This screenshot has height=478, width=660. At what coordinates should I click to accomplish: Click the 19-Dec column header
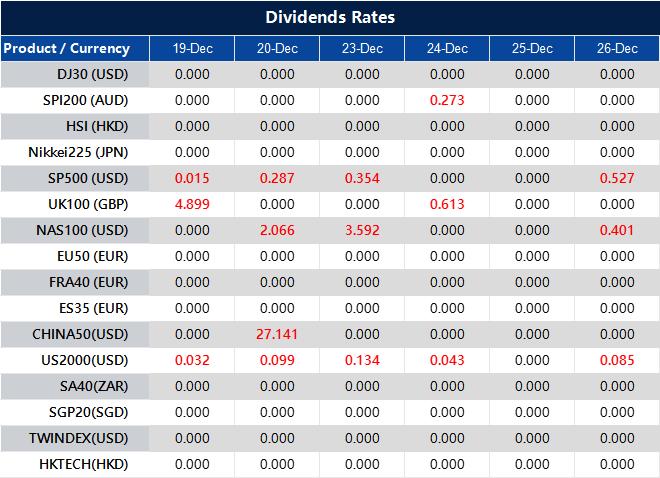pyautogui.click(x=192, y=48)
